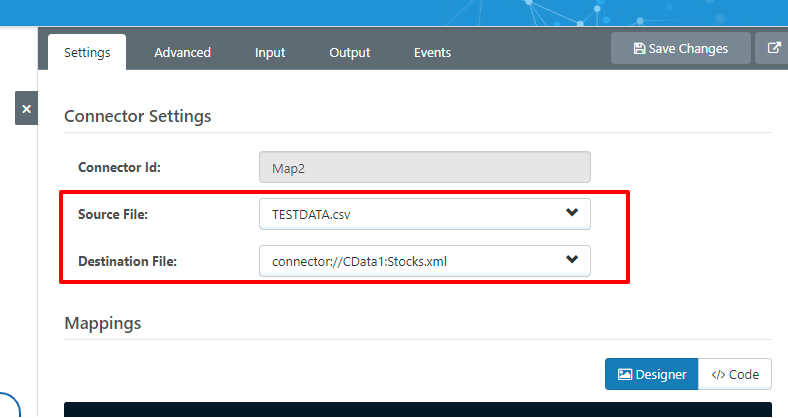
Task: Open connector in new window icon
Action: [774, 48]
